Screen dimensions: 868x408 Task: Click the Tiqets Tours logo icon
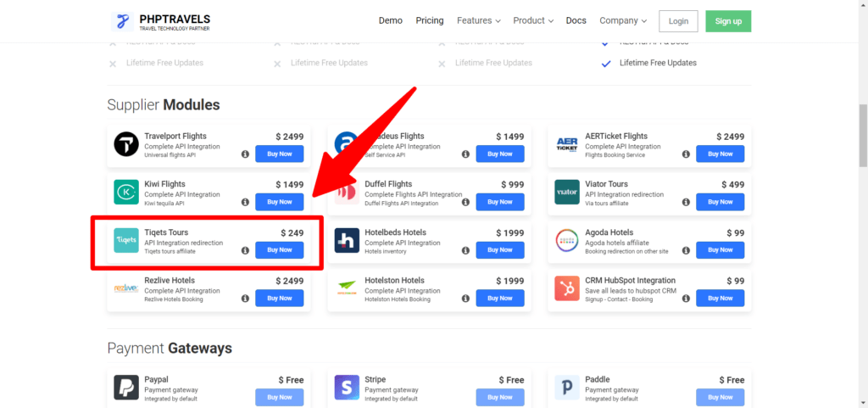pyautogui.click(x=126, y=240)
